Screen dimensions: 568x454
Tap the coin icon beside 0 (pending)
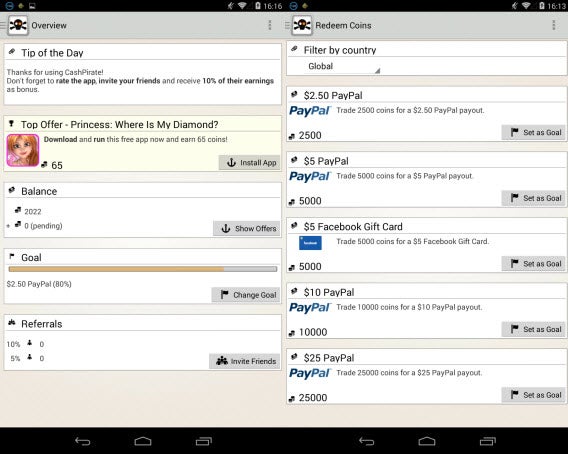[x=18, y=225]
